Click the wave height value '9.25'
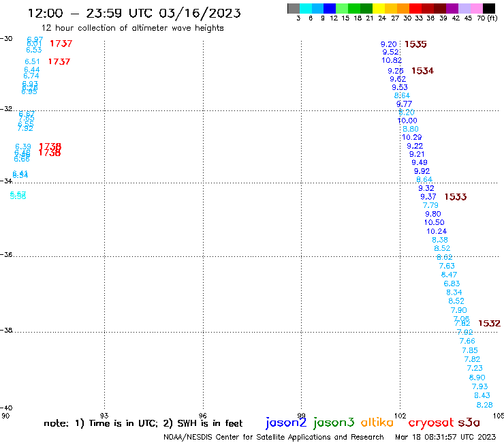Image resolution: width=504 pixels, height=443 pixels. pos(396,71)
